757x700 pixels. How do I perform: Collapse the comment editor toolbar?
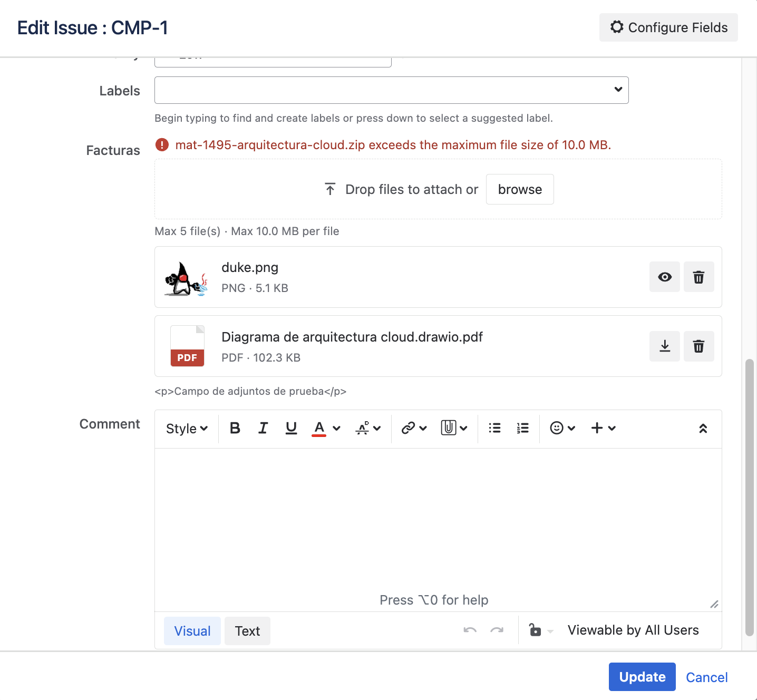(703, 429)
